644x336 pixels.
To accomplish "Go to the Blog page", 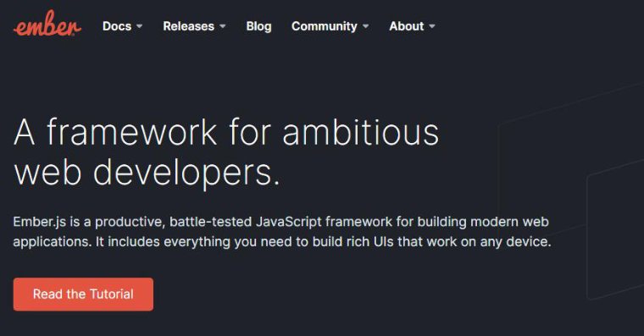I will (258, 26).
